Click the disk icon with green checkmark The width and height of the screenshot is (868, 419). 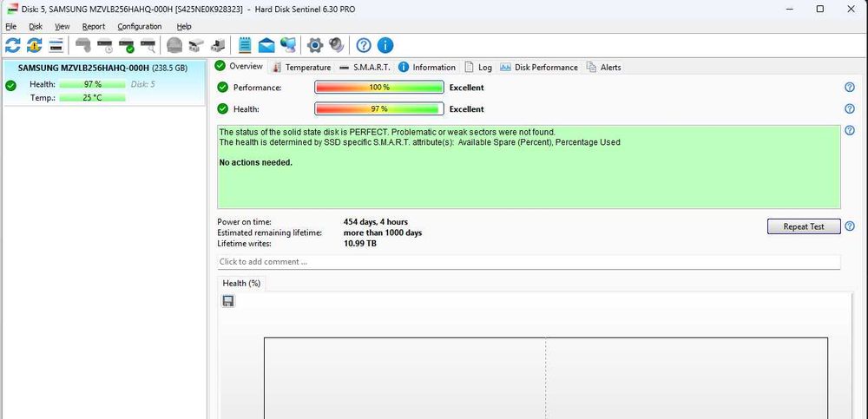click(126, 45)
